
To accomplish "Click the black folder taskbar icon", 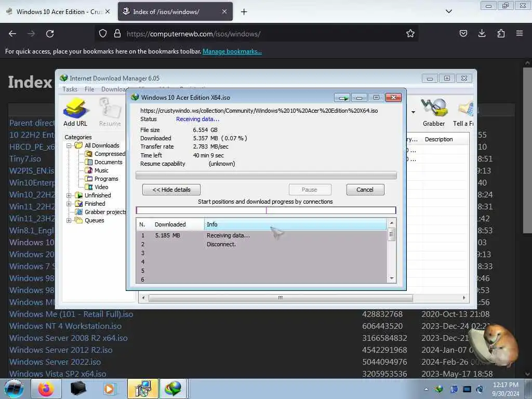I will tap(78, 389).
